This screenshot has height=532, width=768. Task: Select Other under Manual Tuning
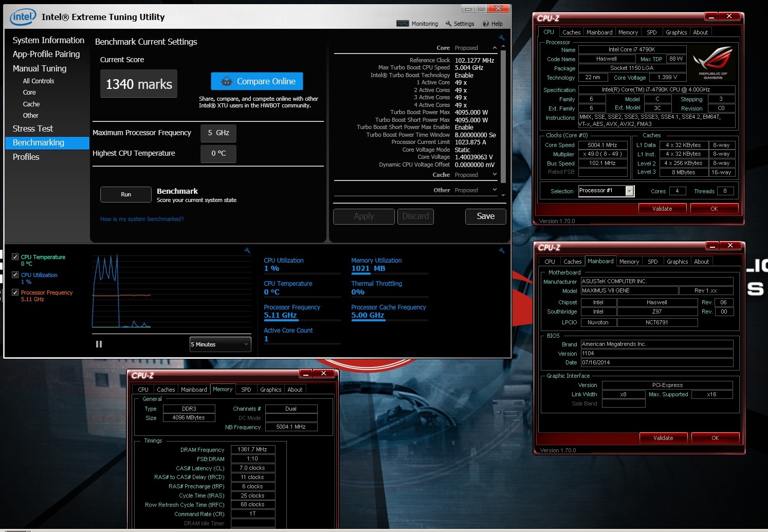(x=31, y=116)
